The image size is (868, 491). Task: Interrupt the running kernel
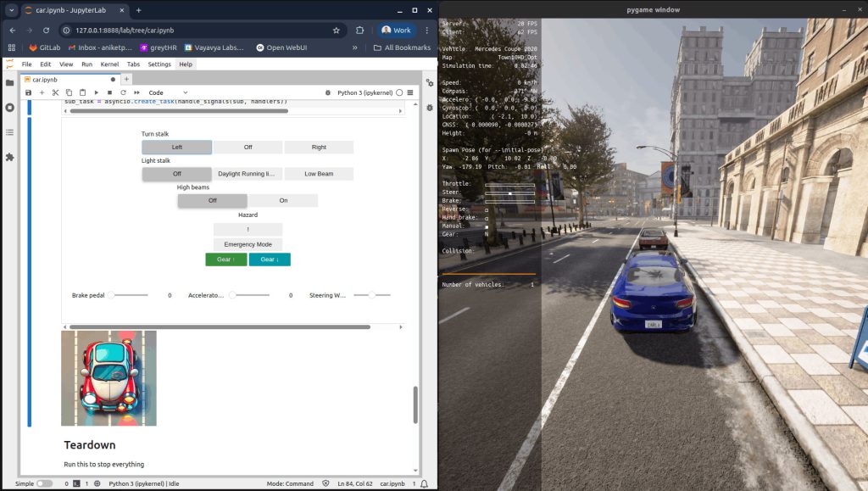(x=108, y=92)
